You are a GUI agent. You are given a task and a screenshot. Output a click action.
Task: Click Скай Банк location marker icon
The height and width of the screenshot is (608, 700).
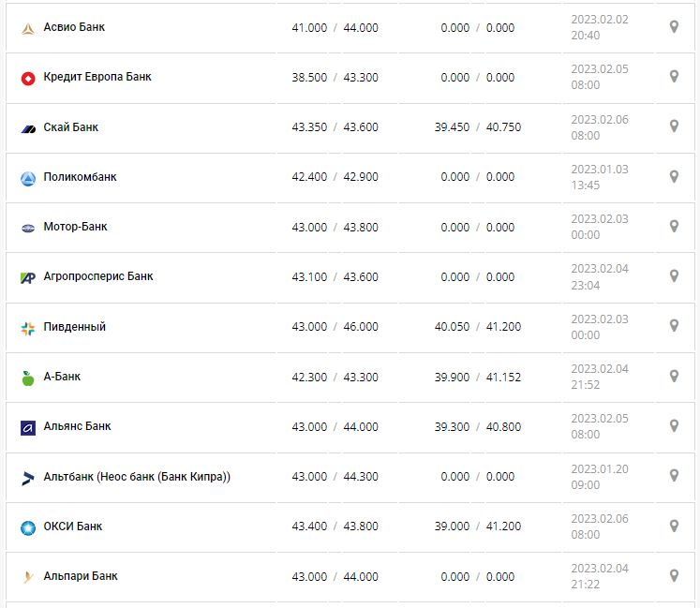click(673, 126)
